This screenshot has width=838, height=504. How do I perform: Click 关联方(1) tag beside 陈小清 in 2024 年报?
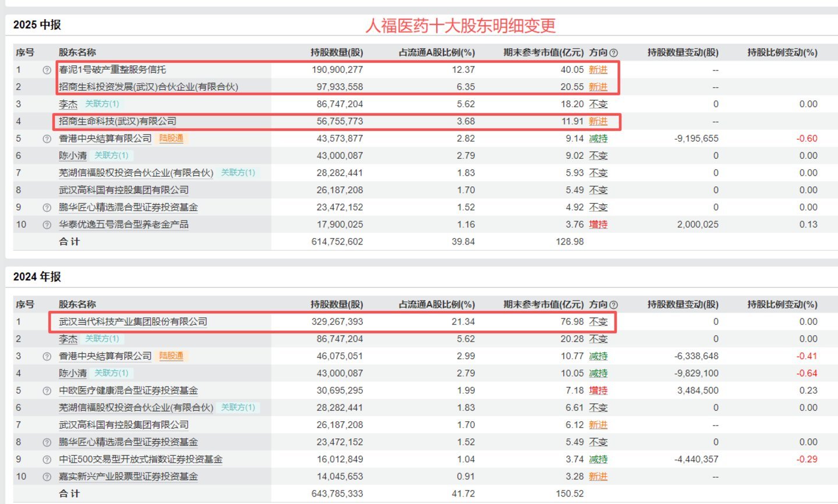point(112,373)
